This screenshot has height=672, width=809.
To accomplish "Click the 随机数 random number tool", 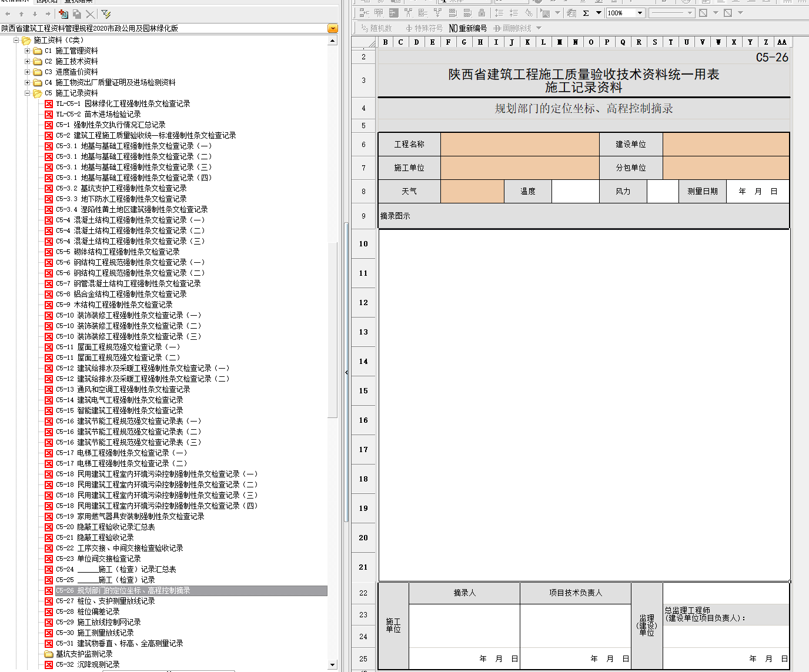I will coord(376,28).
